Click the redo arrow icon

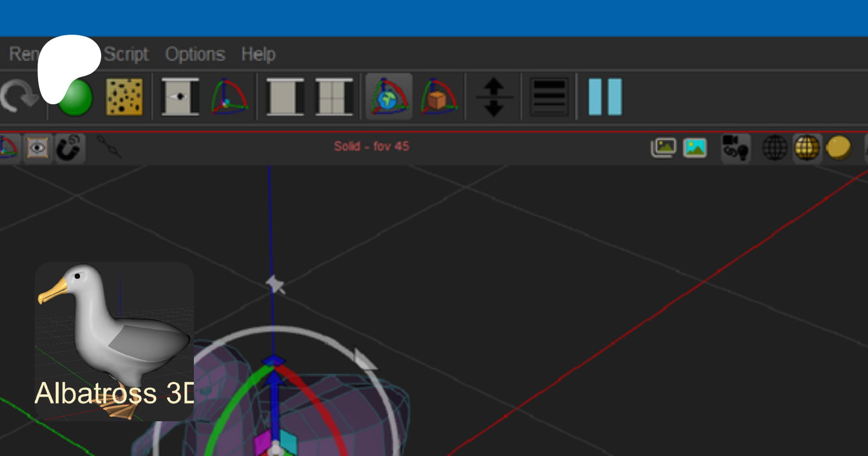pos(18,97)
